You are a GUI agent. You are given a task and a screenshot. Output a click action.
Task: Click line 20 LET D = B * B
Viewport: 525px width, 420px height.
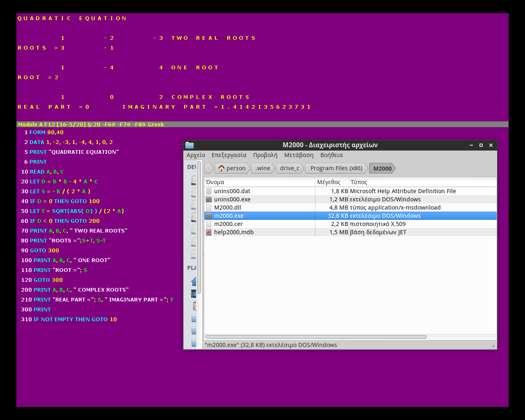click(x=59, y=182)
